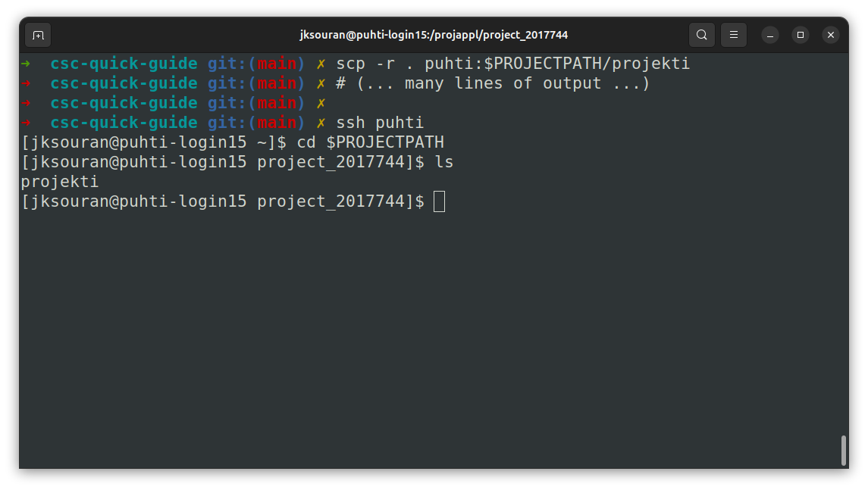
Task: Click the green prompt arrow on first line
Action: coord(26,64)
